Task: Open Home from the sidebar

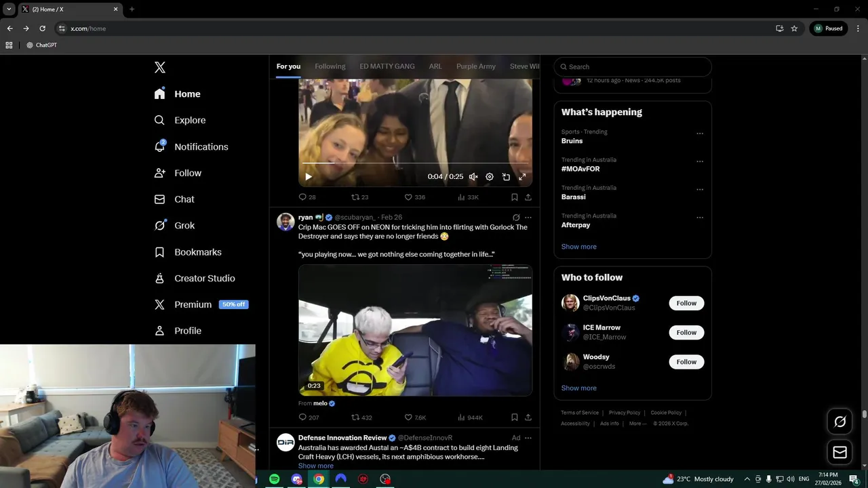Action: (178, 94)
